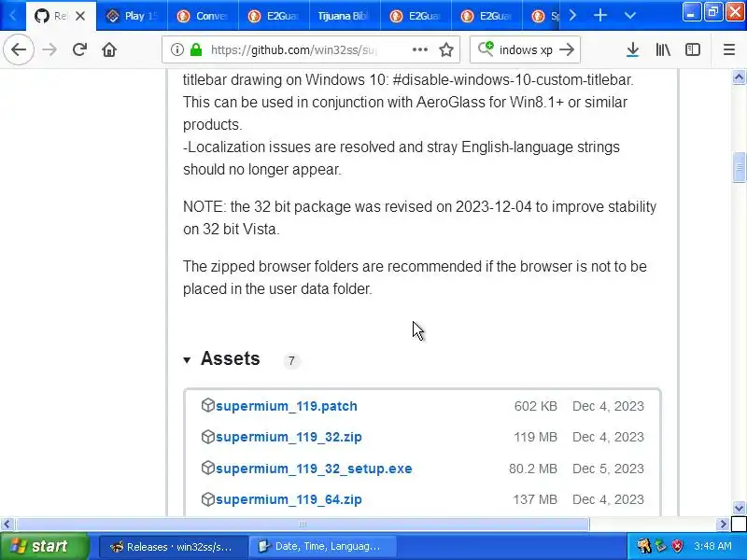The height and width of the screenshot is (560, 747).
Task: Show site information icon in address bar
Action: point(176,49)
